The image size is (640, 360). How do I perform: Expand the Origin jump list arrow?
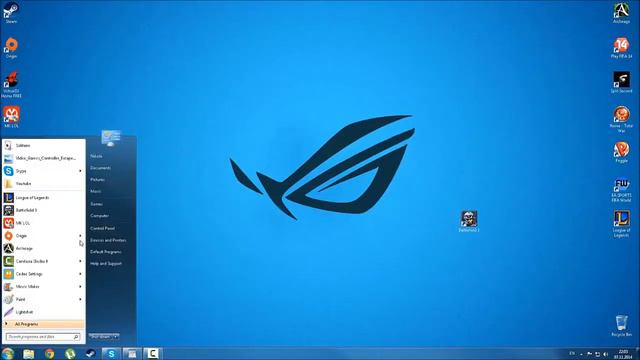tap(80, 236)
